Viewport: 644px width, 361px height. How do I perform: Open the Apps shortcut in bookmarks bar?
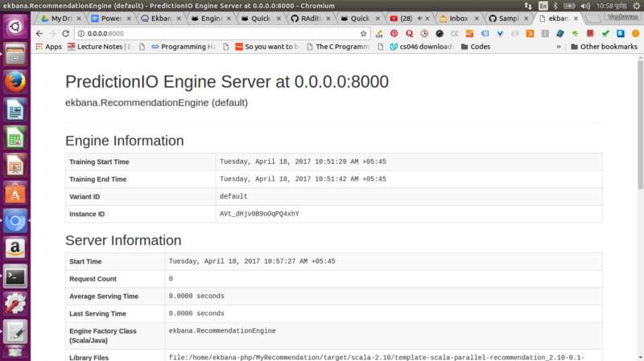48,47
